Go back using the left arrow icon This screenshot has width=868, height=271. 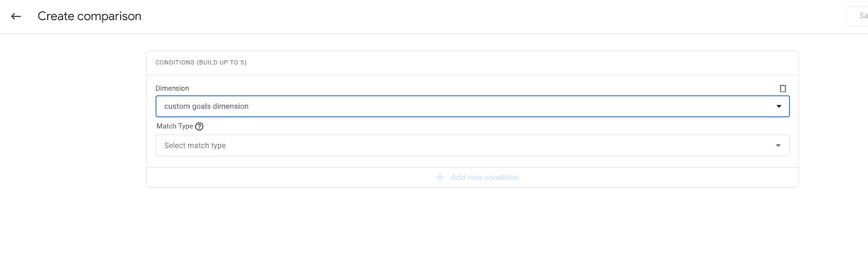pos(16,16)
